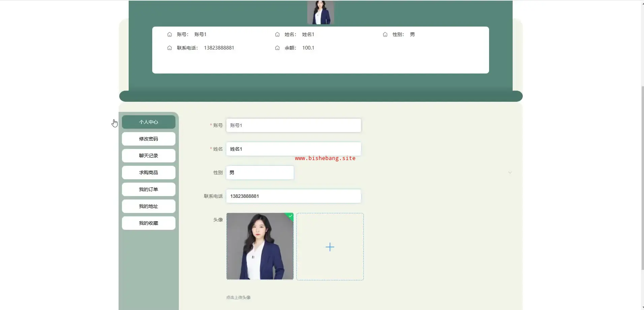644x310 pixels.
Task: Click the green checkmark badge on avatar
Action: pos(290,216)
